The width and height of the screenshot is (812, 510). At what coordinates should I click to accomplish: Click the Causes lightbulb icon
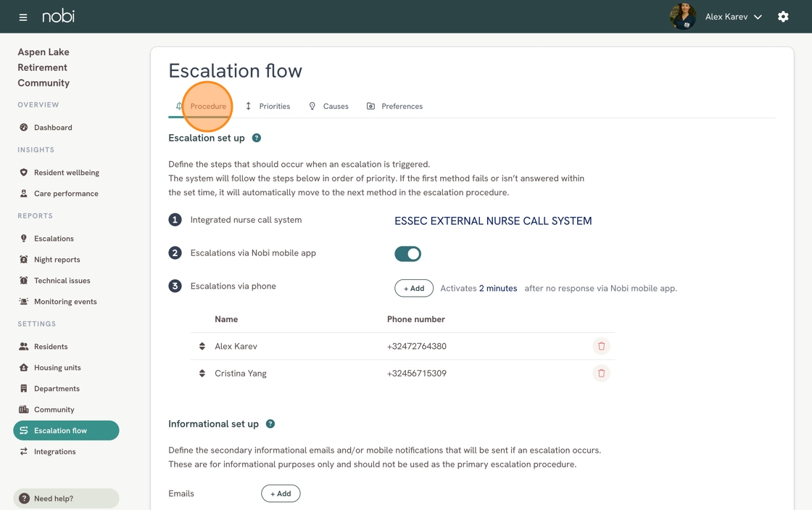(312, 106)
